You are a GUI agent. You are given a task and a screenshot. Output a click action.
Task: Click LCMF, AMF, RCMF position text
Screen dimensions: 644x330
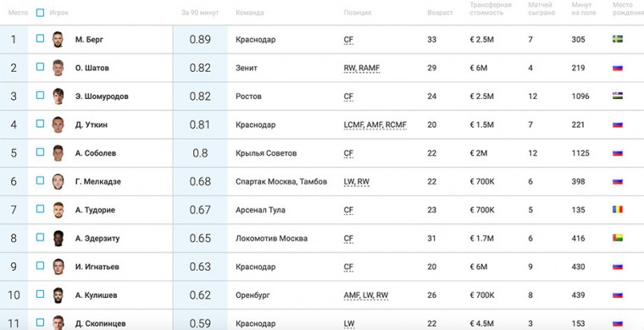click(375, 124)
